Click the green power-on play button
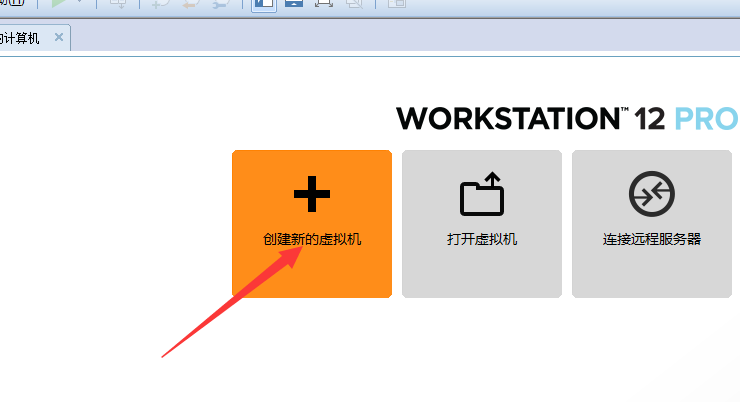This screenshot has width=740, height=402. pos(59,3)
